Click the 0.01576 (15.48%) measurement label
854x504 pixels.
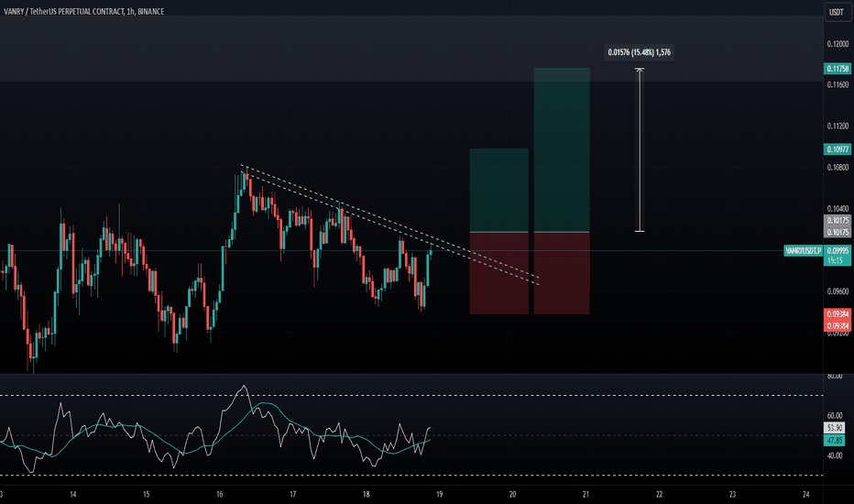point(639,52)
